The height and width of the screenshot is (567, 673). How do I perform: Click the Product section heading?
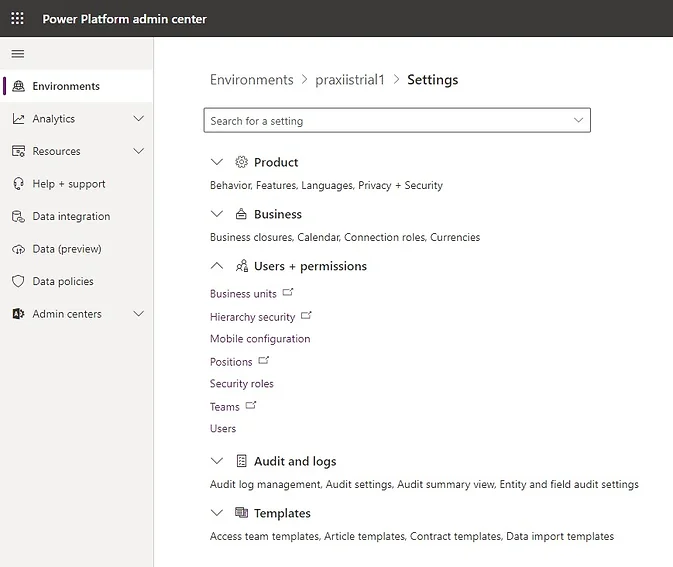point(276,162)
